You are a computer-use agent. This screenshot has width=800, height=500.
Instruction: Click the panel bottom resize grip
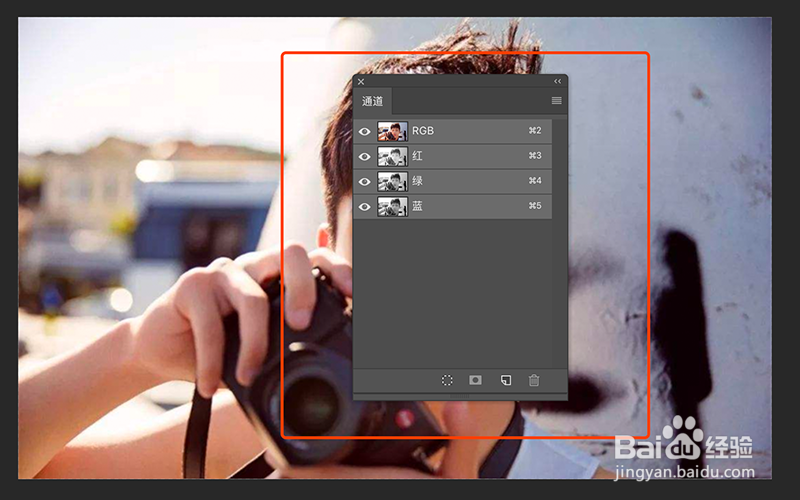click(460, 396)
